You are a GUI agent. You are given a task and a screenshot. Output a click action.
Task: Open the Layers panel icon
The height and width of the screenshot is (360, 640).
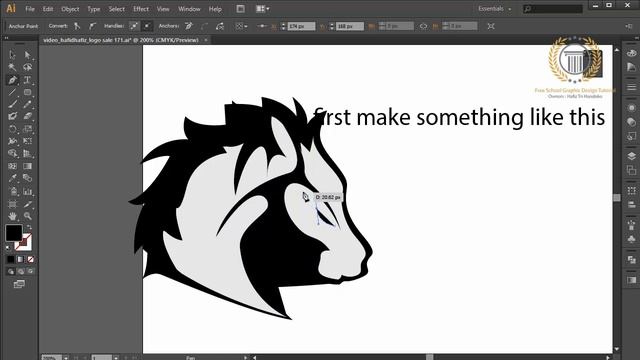pyautogui.click(x=631, y=156)
